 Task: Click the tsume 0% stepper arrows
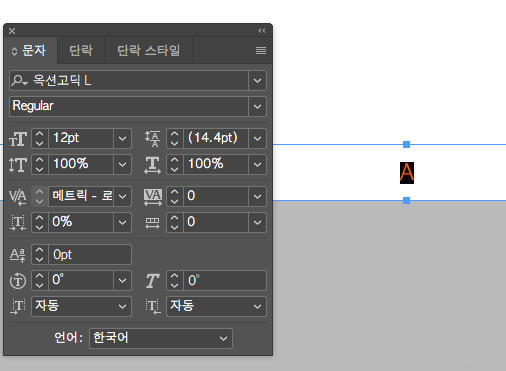[x=40, y=222]
